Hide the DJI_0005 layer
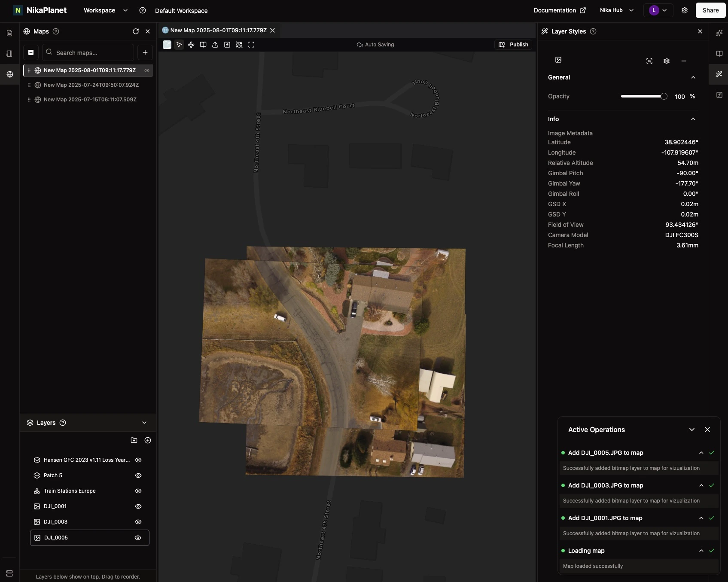The width and height of the screenshot is (728, 582). [138, 538]
